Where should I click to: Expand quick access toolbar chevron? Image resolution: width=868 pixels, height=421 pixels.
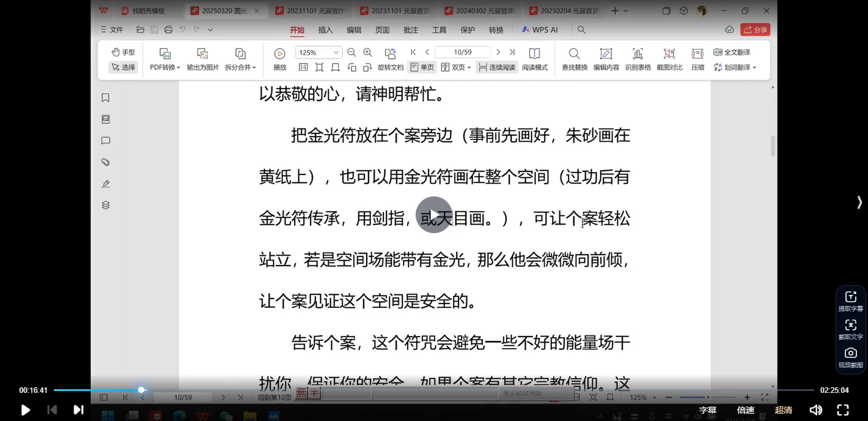click(x=210, y=29)
